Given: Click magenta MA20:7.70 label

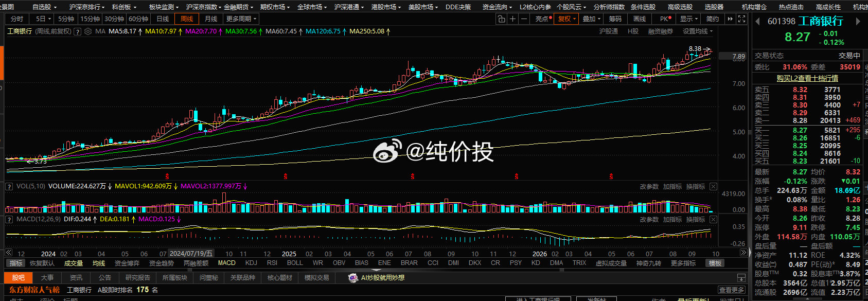Looking at the screenshot, I should (201, 31).
